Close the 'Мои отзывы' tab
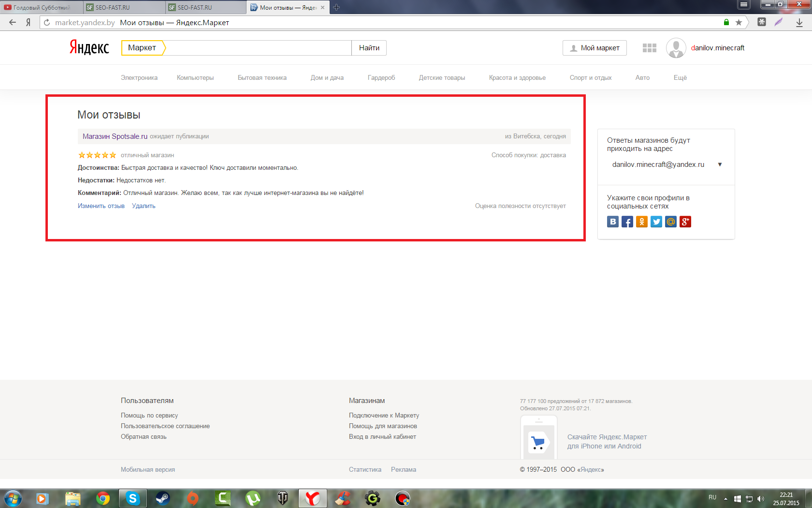812x508 pixels. click(x=322, y=7)
